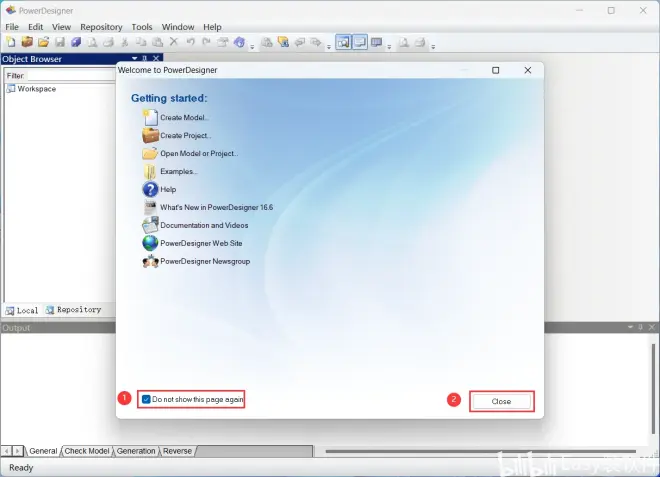Click the repository left-arrow icon
Image resolution: width=660 pixels, height=477 pixels.
coord(300,42)
